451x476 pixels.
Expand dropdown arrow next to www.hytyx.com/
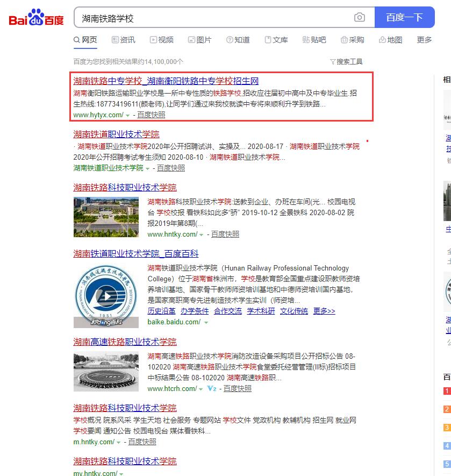coord(128,115)
